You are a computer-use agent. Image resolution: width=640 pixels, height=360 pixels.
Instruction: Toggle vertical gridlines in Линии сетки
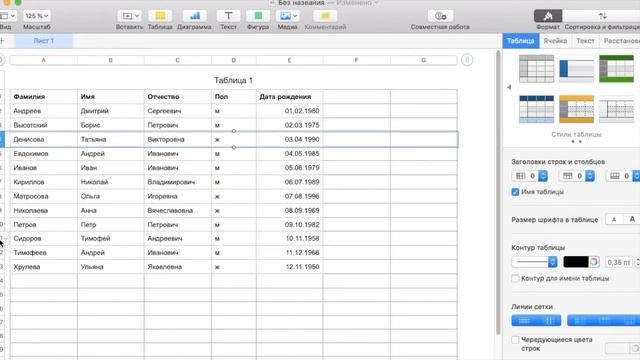click(x=549, y=321)
